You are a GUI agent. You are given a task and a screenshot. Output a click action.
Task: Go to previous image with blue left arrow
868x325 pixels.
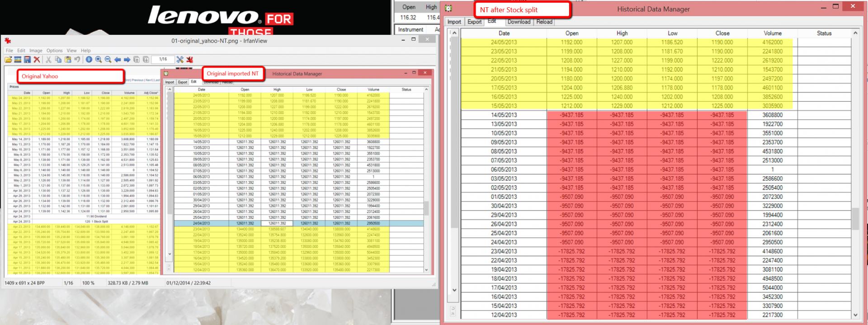pos(118,60)
